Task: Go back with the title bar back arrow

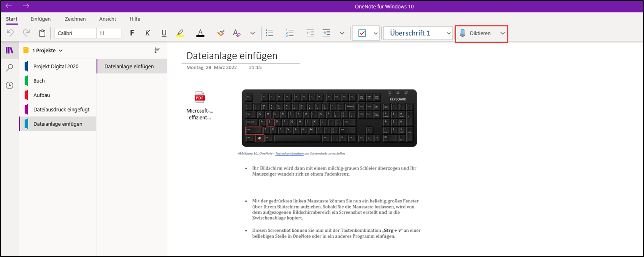Action: [8, 6]
